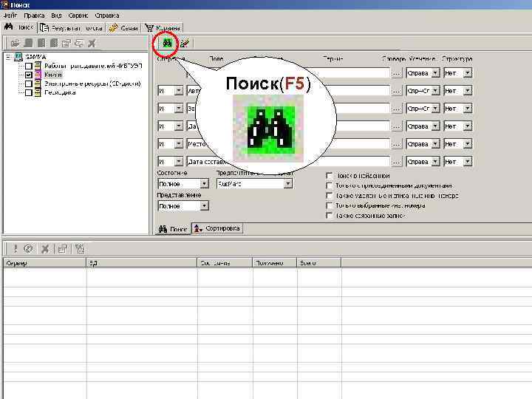Check the Работы преподавателей database checkbox

pos(29,66)
